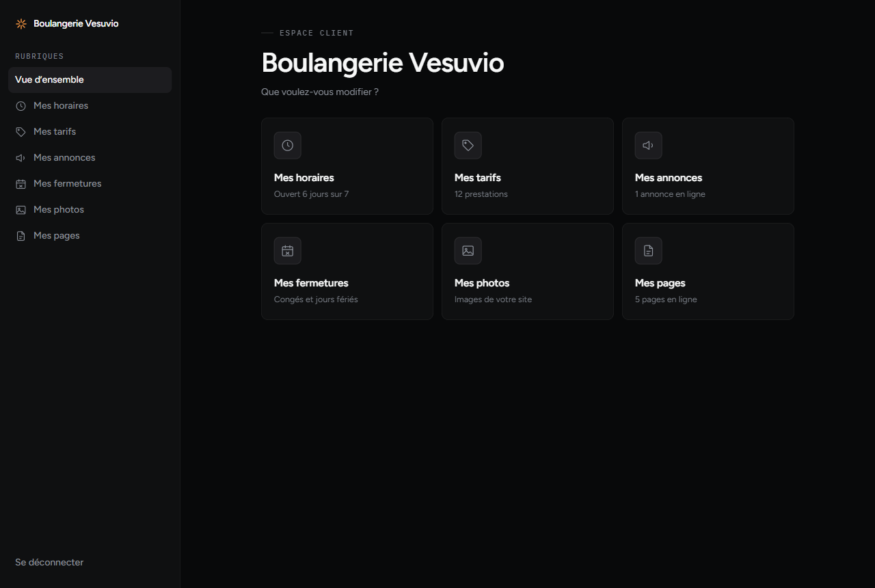
Task: Click the text "Ouvert 6 jours sur 7"
Action: [312, 194]
